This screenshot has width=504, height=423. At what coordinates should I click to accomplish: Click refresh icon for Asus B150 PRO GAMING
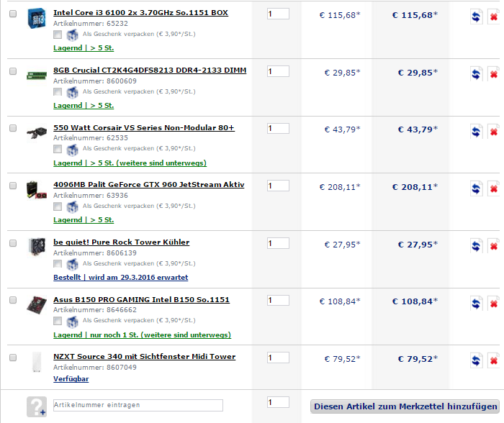(x=476, y=303)
